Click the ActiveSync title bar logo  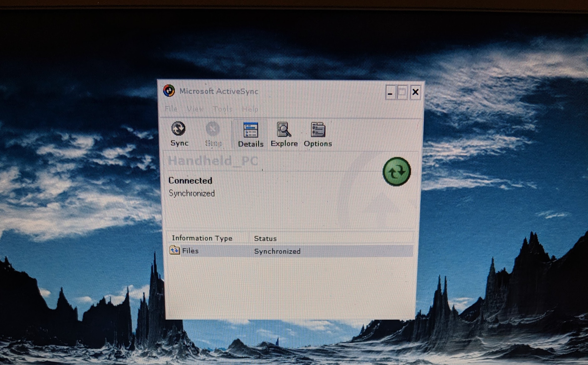pos(169,91)
